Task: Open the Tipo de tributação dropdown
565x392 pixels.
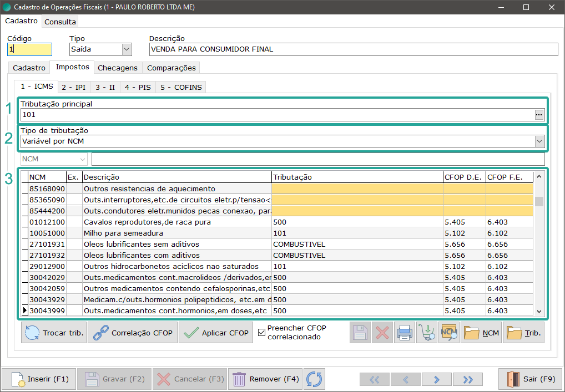Action: tap(539, 141)
